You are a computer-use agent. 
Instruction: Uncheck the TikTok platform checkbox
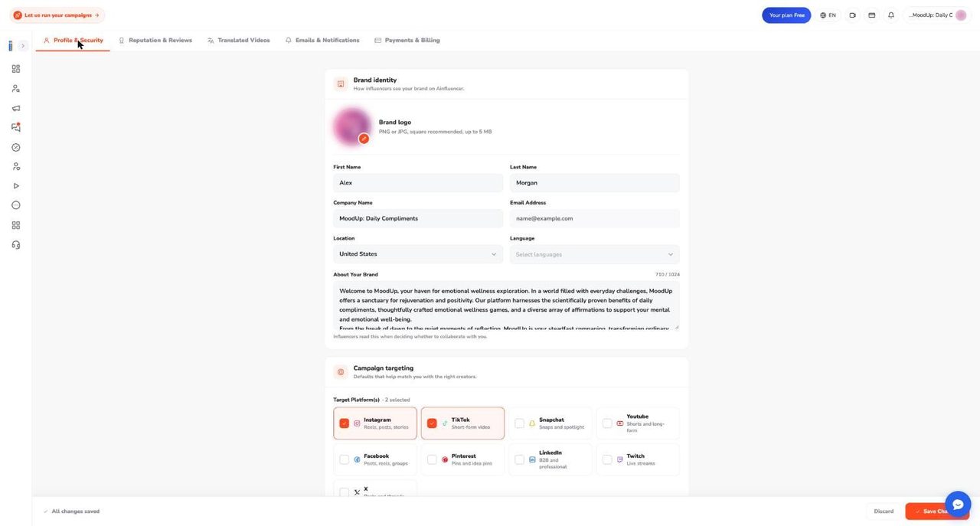coord(432,423)
